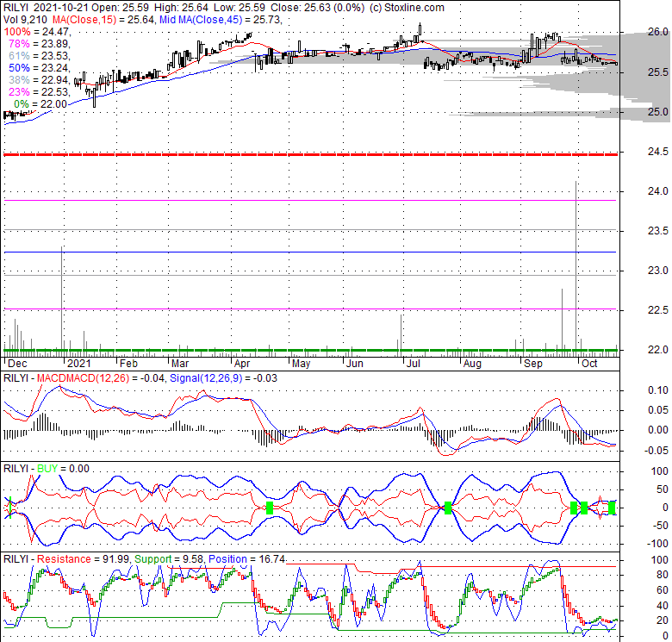The width and height of the screenshot is (672, 642).
Task: Click the '0% = 22.00' Fibonacci label
Action: 40,104
